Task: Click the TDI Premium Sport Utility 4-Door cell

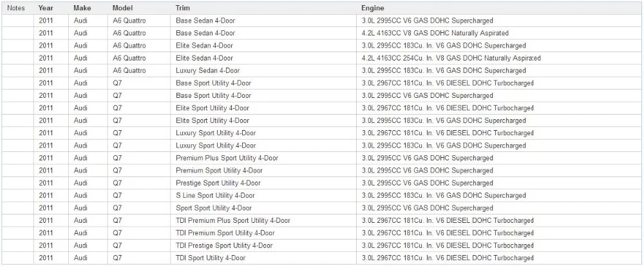Action: [x=263, y=233]
